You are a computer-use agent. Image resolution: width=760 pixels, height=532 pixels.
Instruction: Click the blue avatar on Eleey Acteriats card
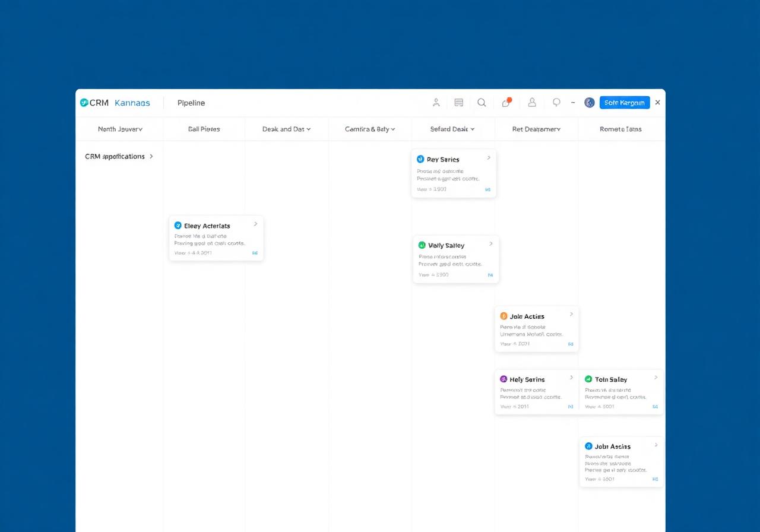pyautogui.click(x=178, y=226)
